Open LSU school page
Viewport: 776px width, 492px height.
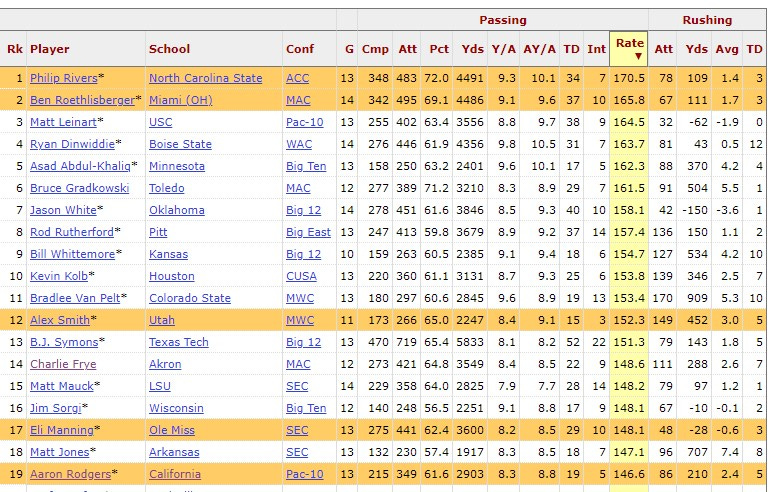(x=159, y=386)
